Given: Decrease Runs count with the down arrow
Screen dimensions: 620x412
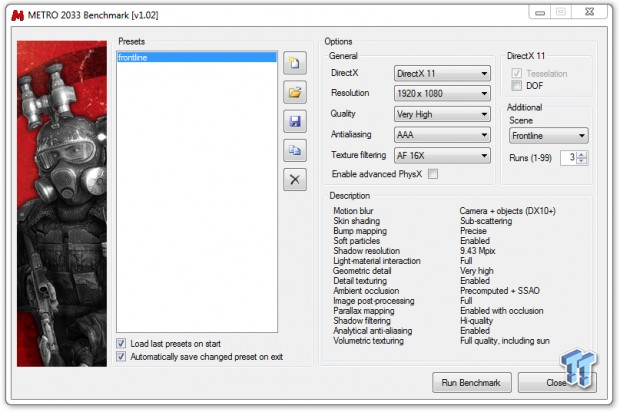Looking at the screenshot, I should tap(581, 161).
